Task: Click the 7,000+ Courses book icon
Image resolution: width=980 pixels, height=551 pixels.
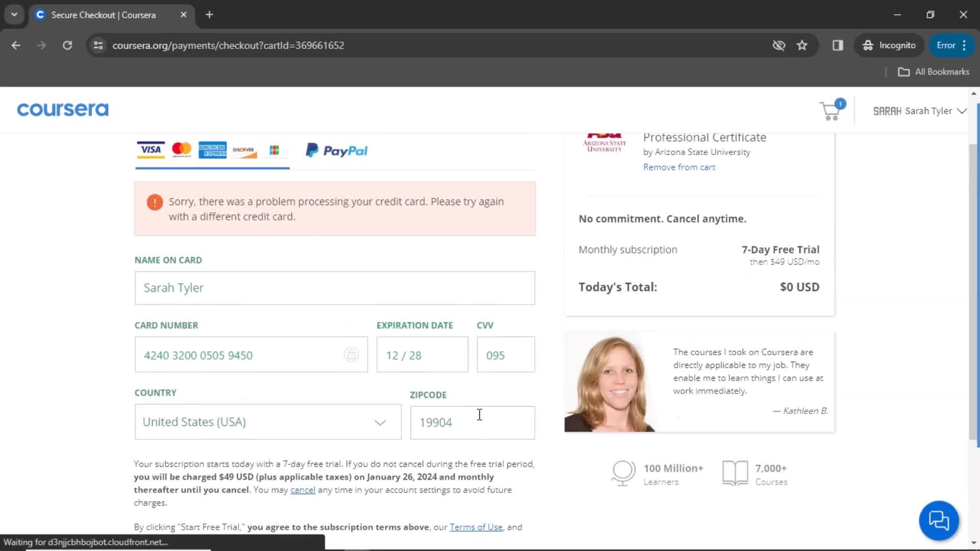Action: (735, 473)
